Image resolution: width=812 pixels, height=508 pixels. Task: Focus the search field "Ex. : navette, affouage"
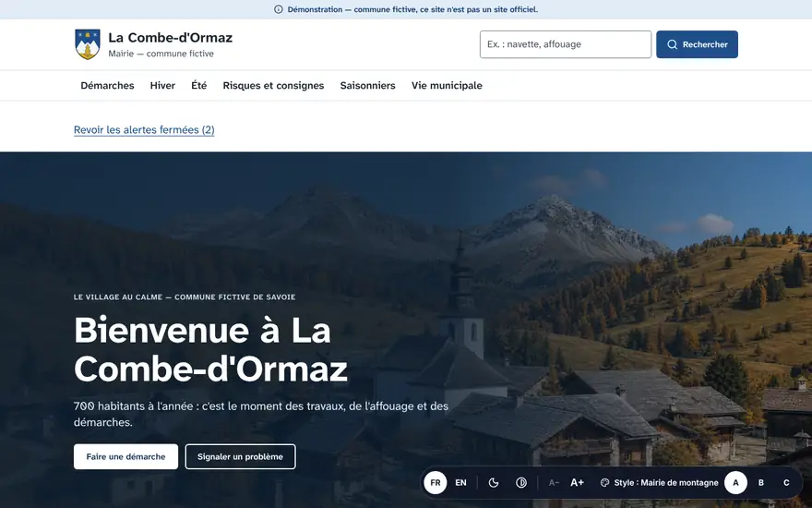tap(566, 44)
